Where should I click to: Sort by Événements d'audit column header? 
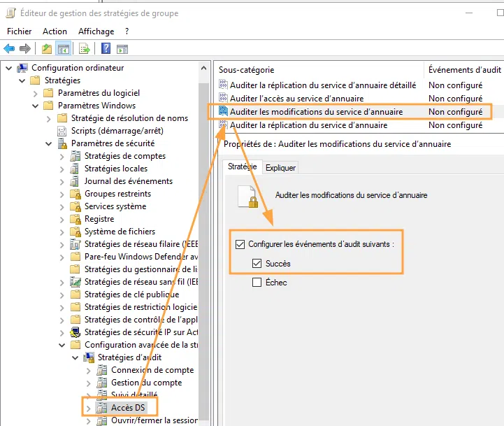tap(464, 70)
